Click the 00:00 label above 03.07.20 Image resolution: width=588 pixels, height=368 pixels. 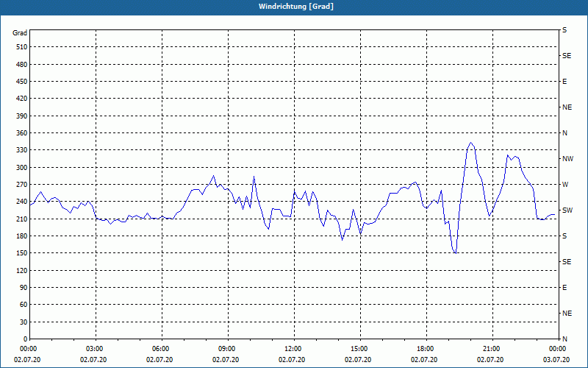click(556, 349)
